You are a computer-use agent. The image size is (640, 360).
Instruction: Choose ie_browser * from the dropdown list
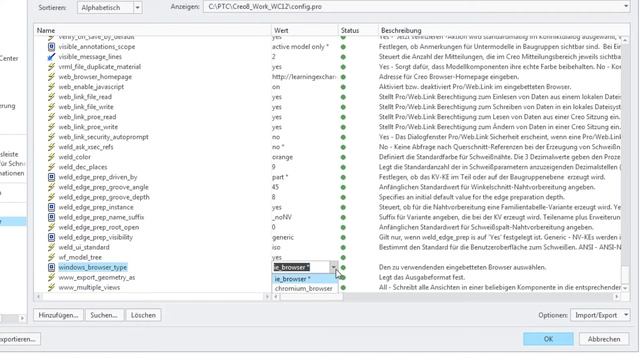click(x=304, y=279)
